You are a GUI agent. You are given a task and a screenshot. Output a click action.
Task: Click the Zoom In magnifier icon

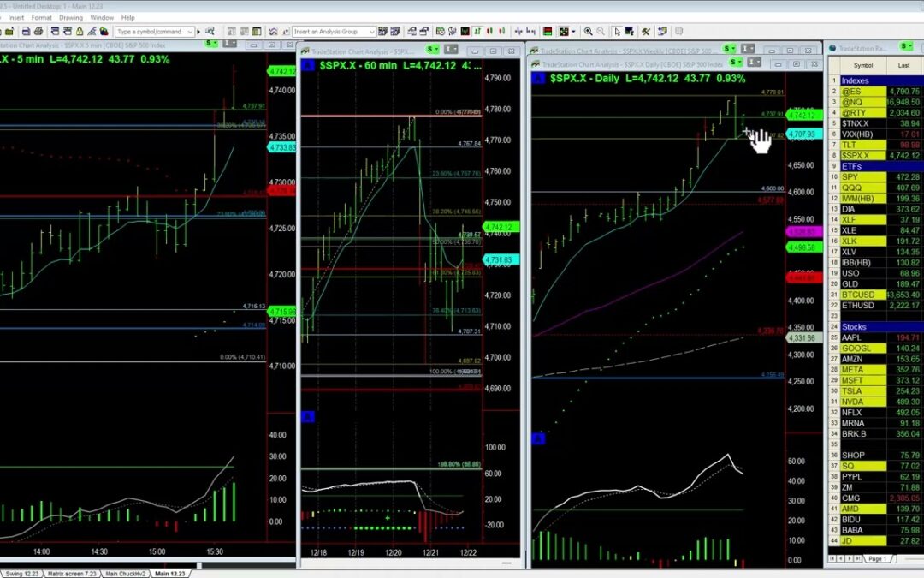point(589,31)
